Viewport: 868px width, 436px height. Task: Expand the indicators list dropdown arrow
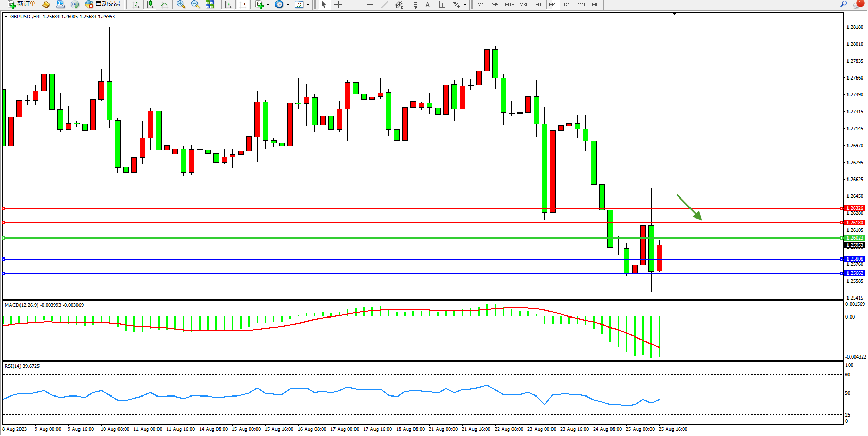(x=268, y=4)
